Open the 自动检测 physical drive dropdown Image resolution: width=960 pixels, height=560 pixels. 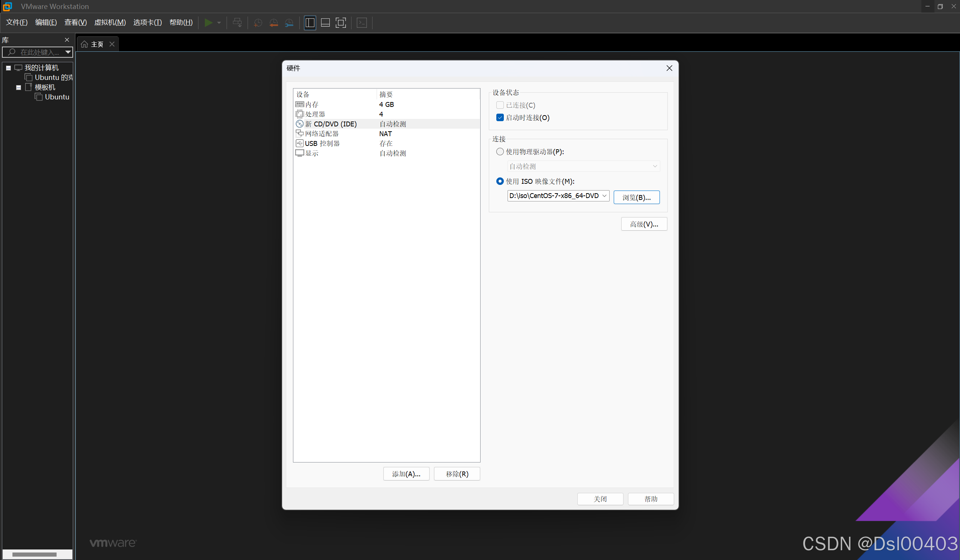pos(584,166)
